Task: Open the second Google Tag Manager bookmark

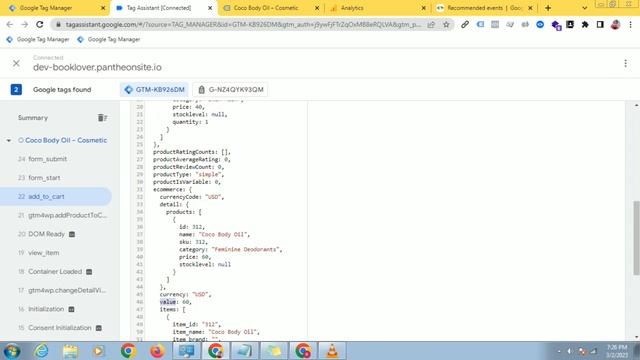Action: [109, 39]
